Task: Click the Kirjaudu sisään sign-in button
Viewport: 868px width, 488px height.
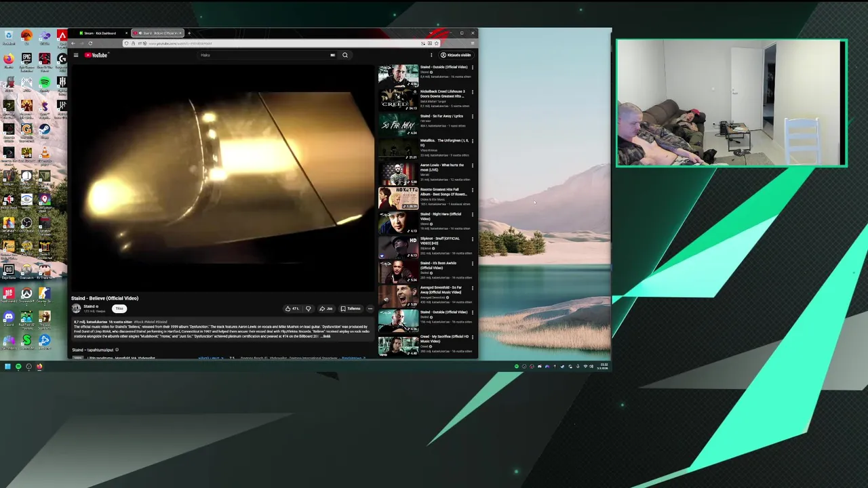Action: 456,55
